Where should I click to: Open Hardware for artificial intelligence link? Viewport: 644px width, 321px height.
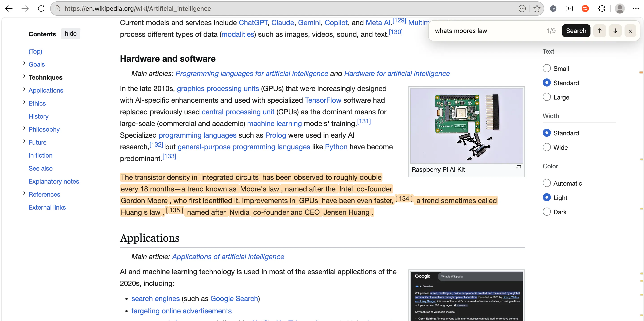(397, 74)
